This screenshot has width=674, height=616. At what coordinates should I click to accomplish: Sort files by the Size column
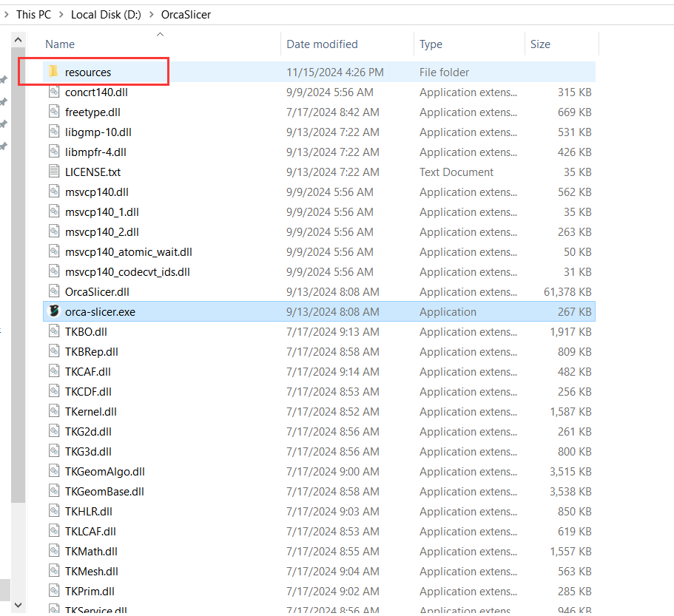[540, 44]
